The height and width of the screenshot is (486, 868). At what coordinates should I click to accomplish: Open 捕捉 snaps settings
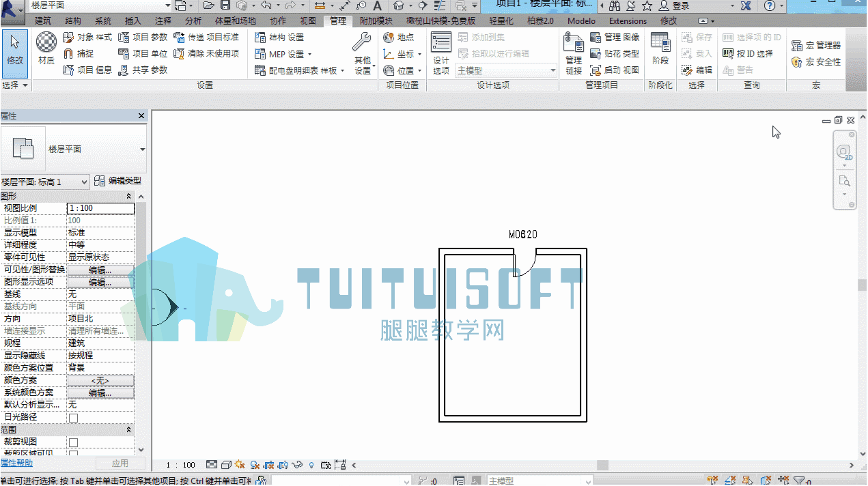pos(79,53)
